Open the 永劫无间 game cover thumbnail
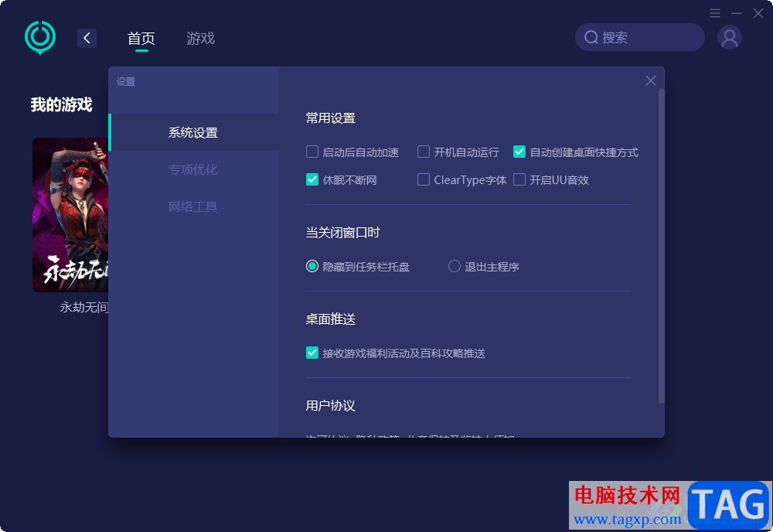 coord(70,215)
